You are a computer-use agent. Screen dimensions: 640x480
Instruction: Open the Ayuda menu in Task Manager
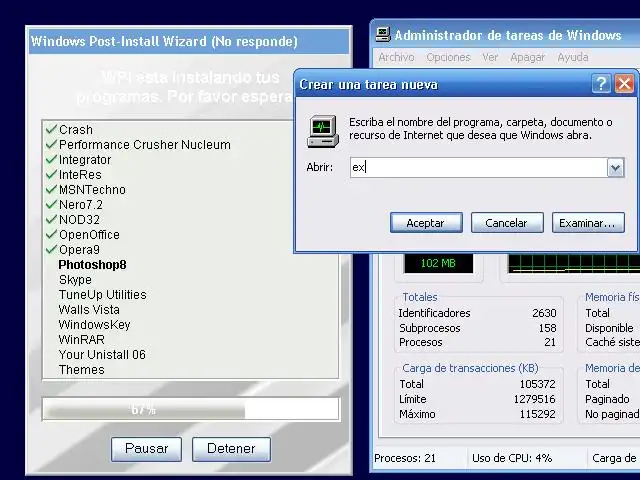573,57
